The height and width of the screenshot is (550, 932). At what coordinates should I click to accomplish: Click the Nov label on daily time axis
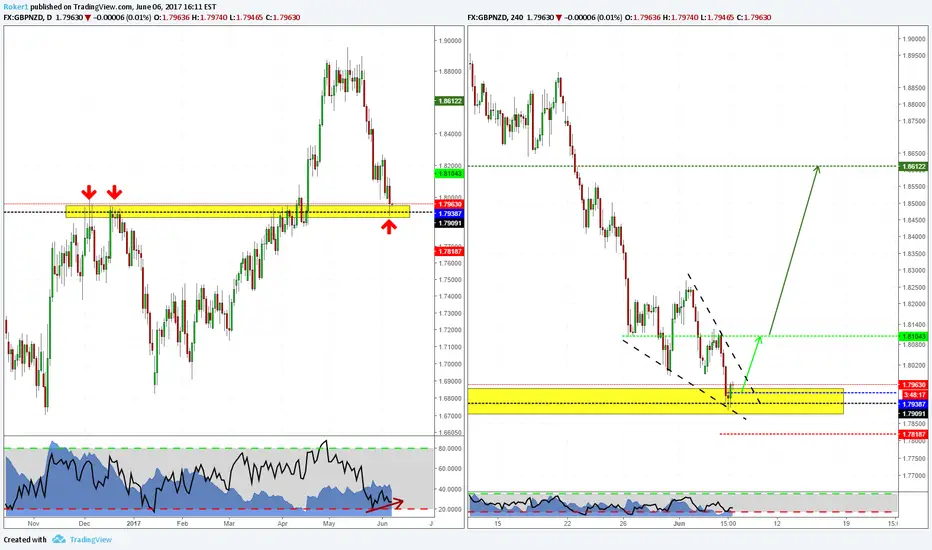[x=33, y=524]
